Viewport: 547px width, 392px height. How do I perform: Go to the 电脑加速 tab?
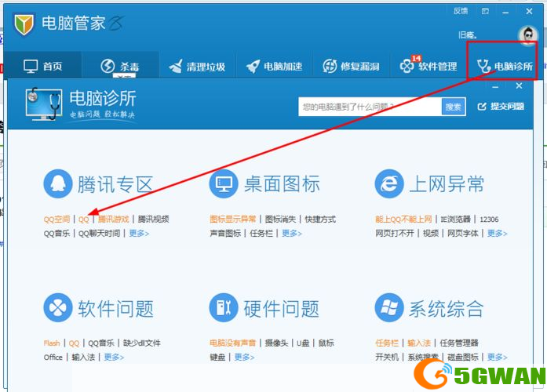pyautogui.click(x=274, y=66)
